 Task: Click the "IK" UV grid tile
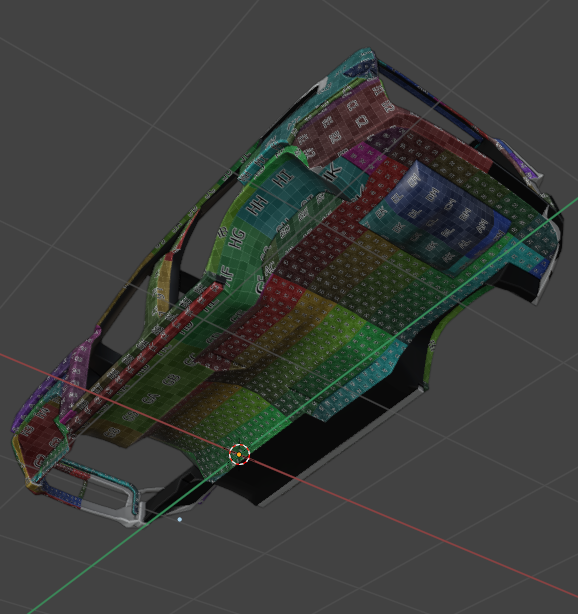click(x=333, y=172)
